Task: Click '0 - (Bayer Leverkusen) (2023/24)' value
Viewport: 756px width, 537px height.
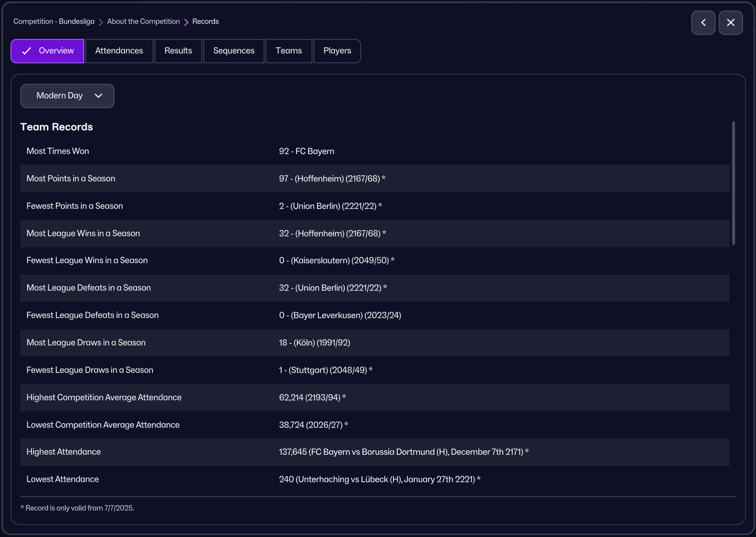Action: click(340, 315)
